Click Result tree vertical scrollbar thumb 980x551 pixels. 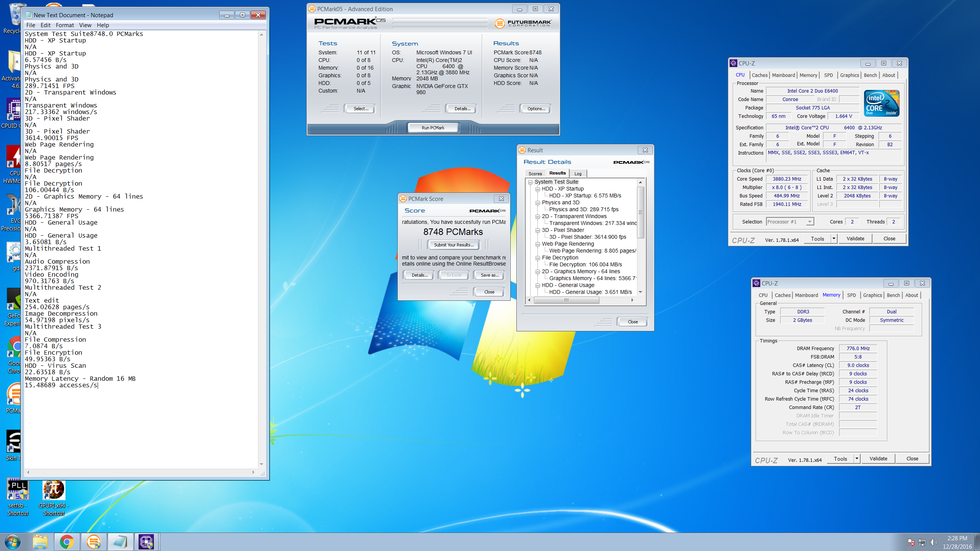coord(640,212)
